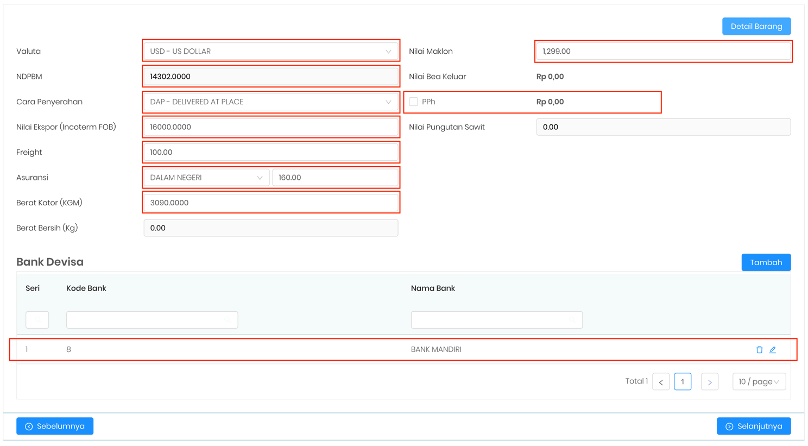Focus the Berat Kotor (KGM) field
The height and width of the screenshot is (446, 808).
pos(271,203)
